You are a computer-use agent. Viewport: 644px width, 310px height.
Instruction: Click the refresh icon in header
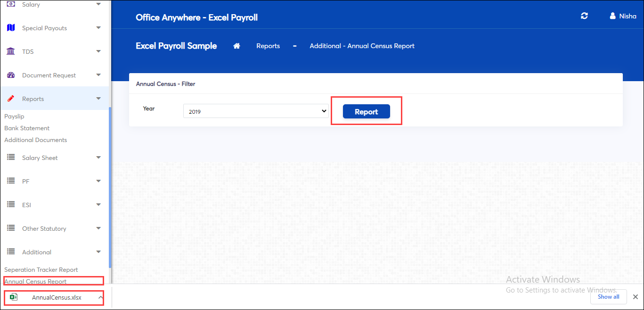click(584, 16)
